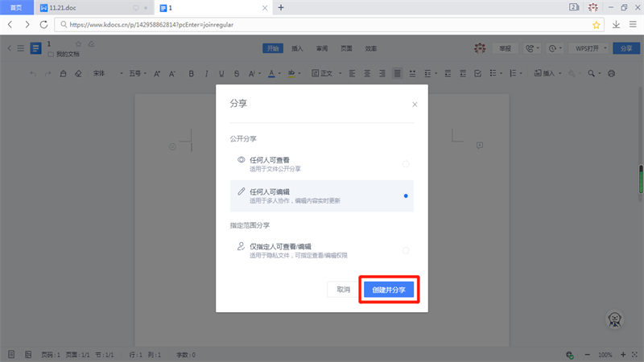Open the 正文 style dropdown
Image resolution: width=644 pixels, height=362 pixels.
tap(327, 73)
